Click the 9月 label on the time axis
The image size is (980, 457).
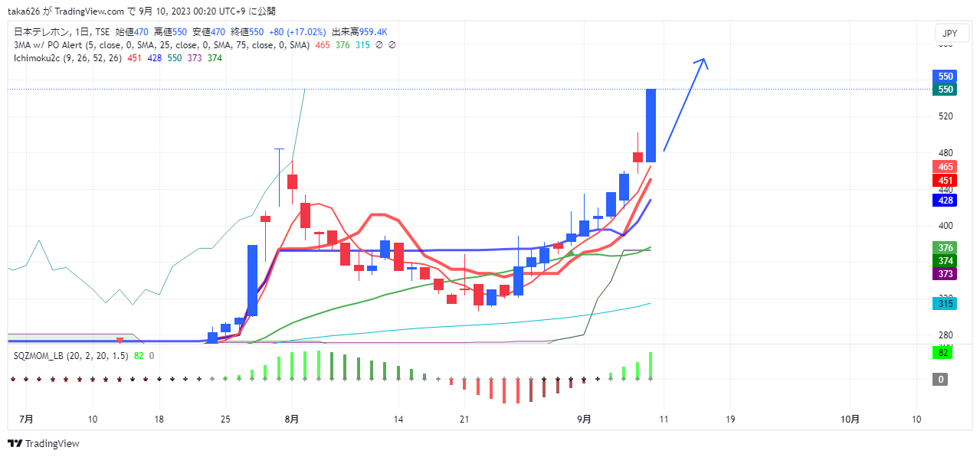(584, 419)
